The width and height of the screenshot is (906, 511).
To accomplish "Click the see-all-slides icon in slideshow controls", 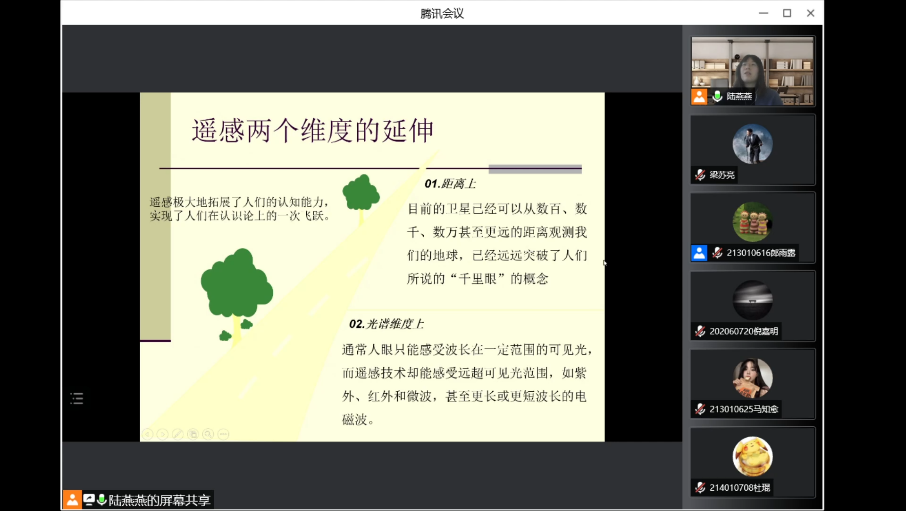I will 192,433.
